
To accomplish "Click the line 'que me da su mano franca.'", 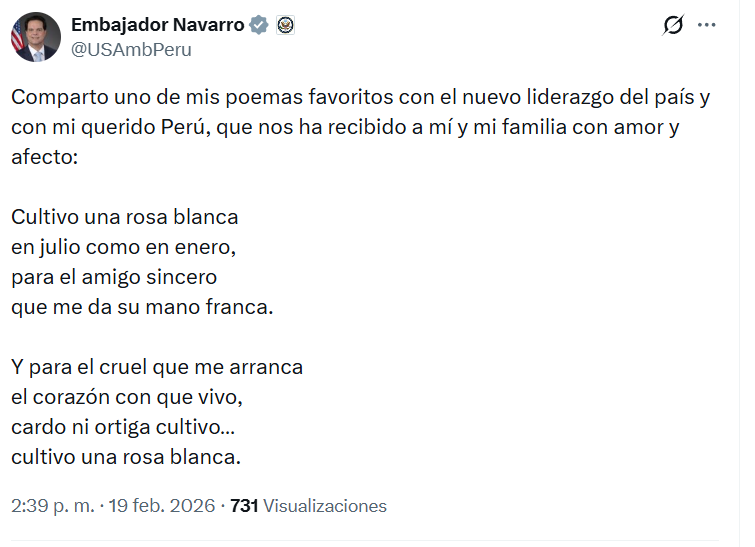I will point(142,307).
